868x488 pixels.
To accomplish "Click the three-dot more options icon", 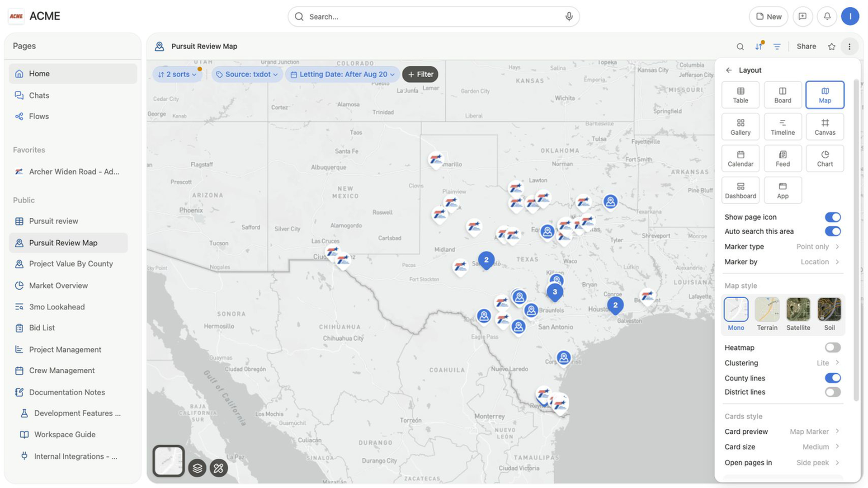I will tap(849, 47).
